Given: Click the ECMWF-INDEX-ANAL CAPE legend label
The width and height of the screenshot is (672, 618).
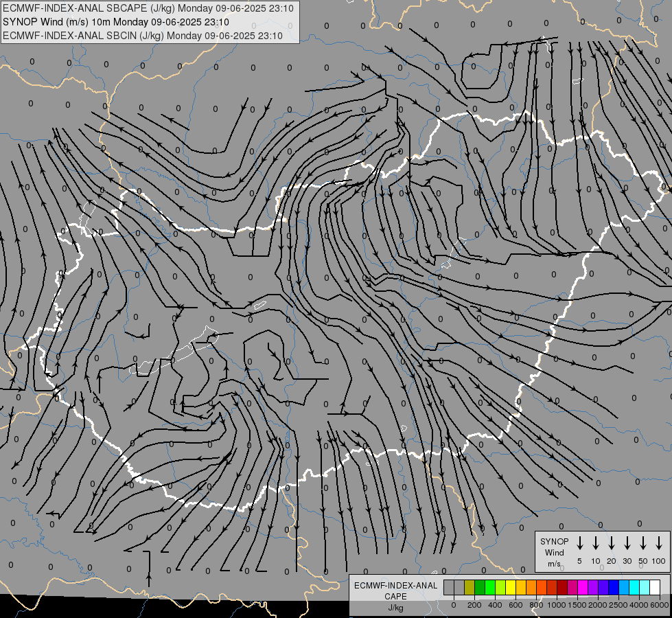Looking at the screenshot, I should (x=395, y=591).
